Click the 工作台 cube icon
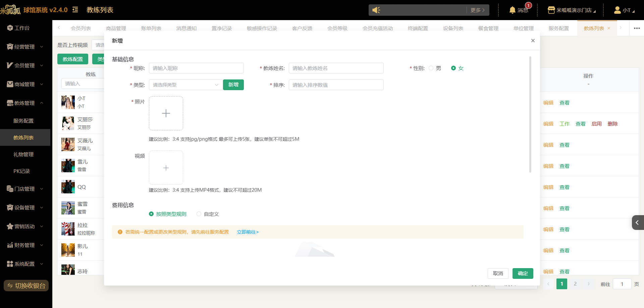Screen dimensions: 644x308 [10, 28]
